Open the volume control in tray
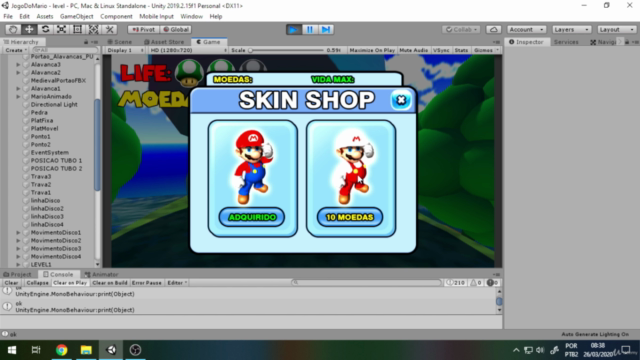The image size is (640, 360). [540, 350]
